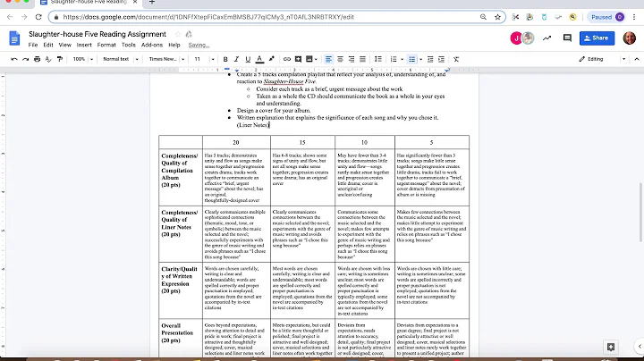Open the Format menu
Image resolution: width=644 pixels, height=361 pixels.
coord(106,45)
